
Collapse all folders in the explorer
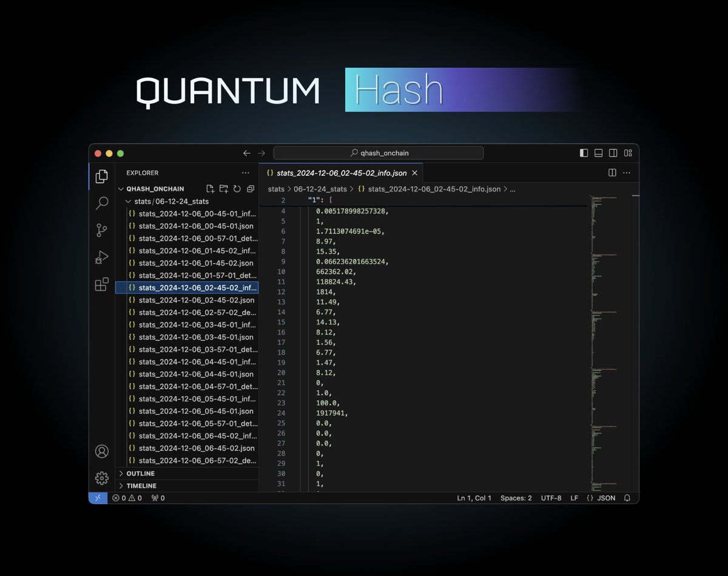251,189
